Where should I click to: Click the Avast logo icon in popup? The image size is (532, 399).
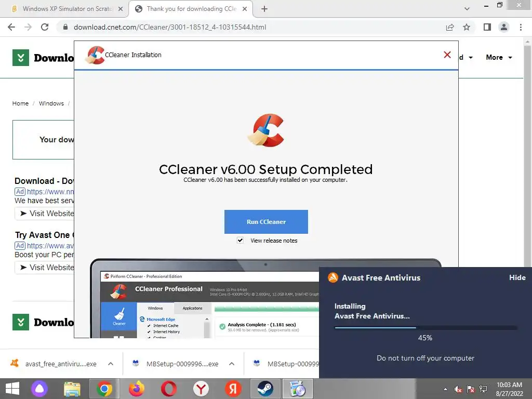(333, 277)
